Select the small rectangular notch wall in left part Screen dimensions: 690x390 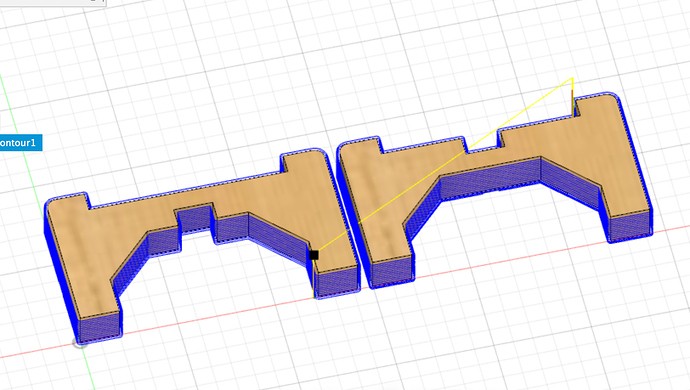click(195, 219)
